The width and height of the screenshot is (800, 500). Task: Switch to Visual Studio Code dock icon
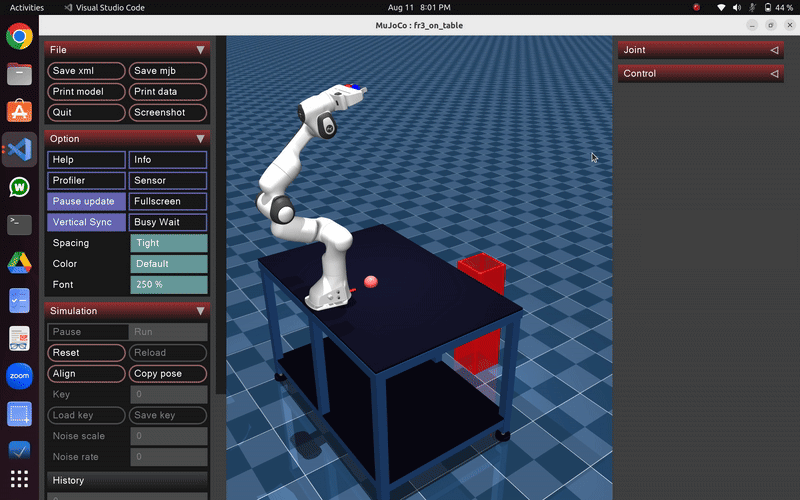tap(19, 149)
